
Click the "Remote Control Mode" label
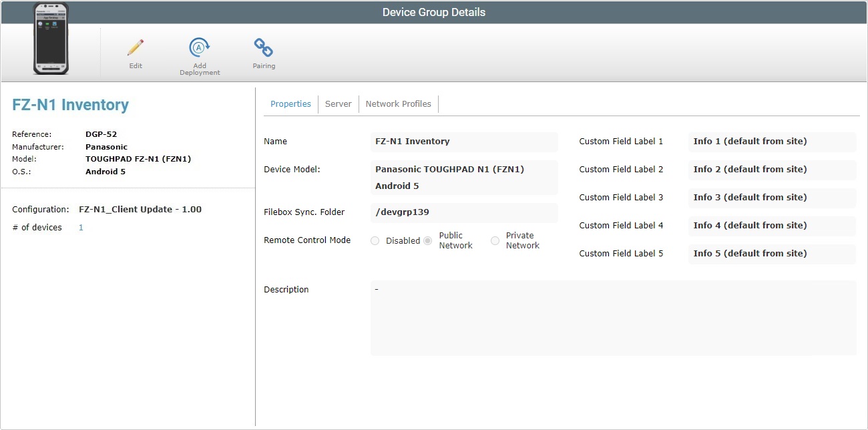coord(307,240)
